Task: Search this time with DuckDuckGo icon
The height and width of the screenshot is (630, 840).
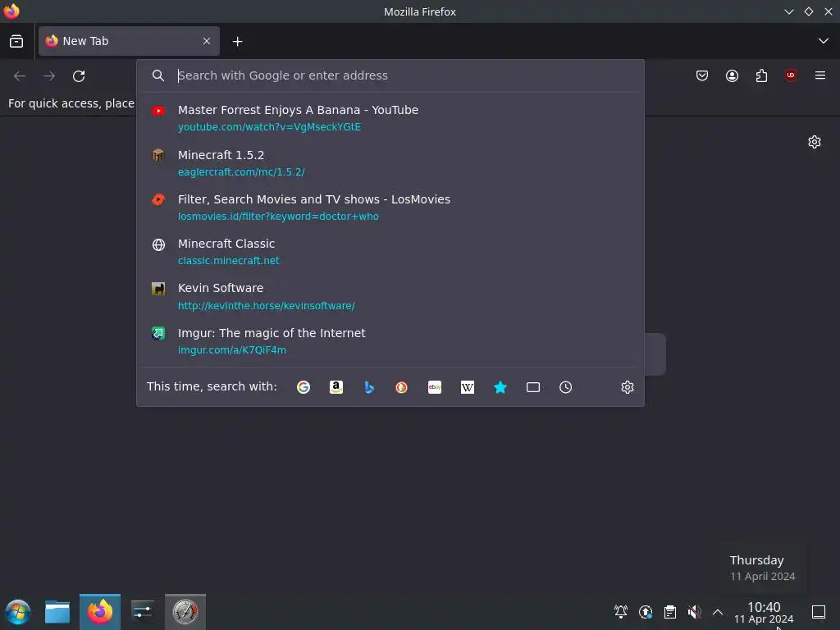Action: (401, 387)
